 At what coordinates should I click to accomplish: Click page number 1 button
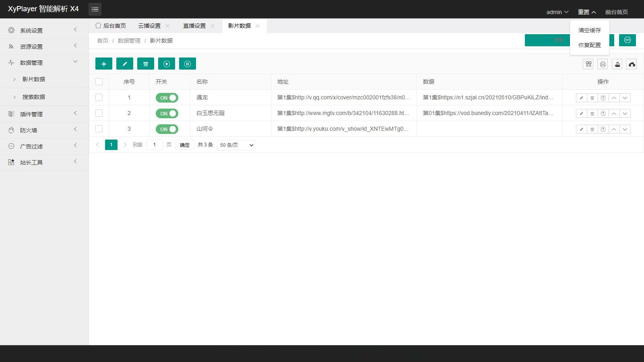click(x=111, y=145)
